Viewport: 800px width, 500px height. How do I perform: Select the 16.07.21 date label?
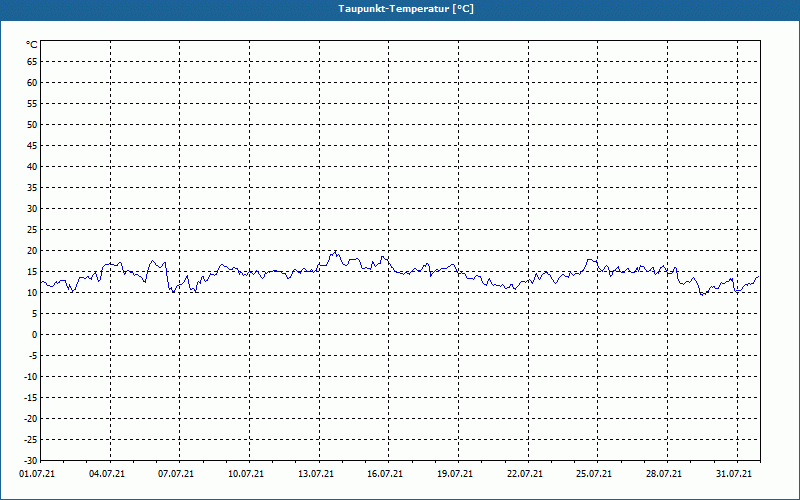386,474
